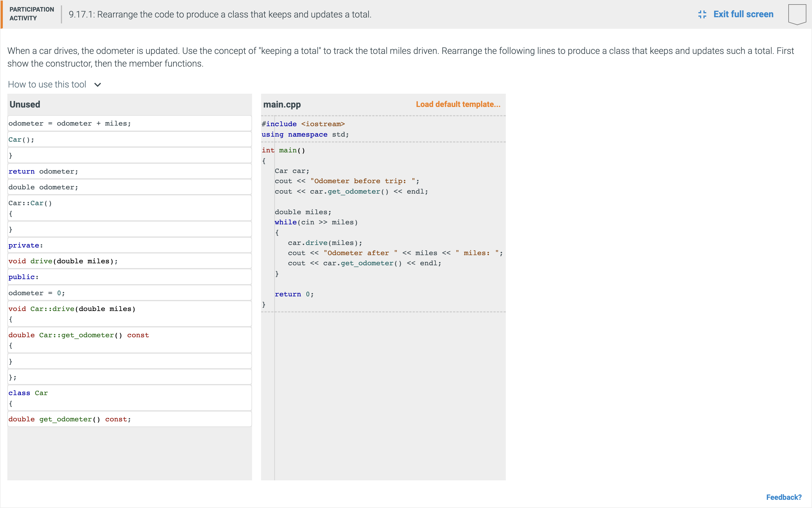Expand the How to use this tool chevron
812x508 pixels.
(x=98, y=85)
